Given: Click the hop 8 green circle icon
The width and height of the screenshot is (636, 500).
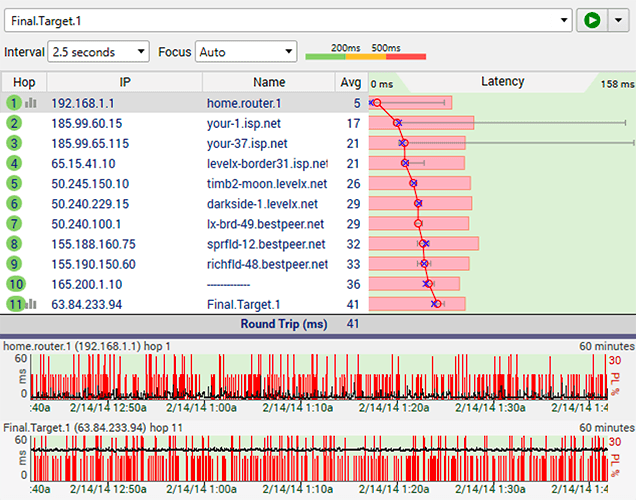Looking at the screenshot, I should [14, 244].
